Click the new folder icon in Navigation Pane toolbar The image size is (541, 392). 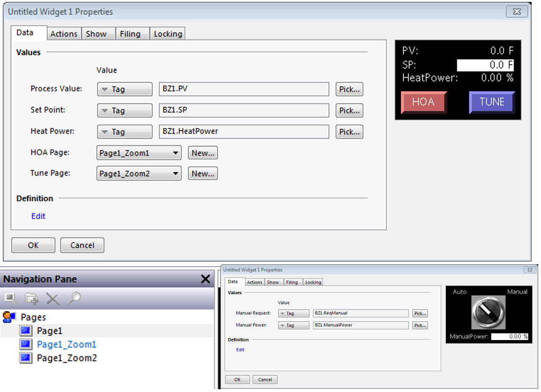tap(32, 299)
